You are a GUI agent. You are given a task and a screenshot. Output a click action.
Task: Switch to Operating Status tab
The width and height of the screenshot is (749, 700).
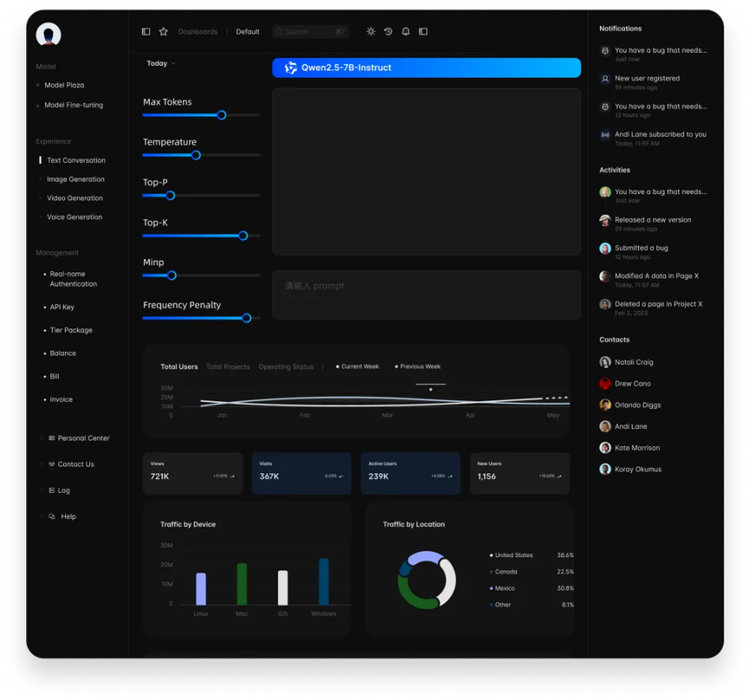pyautogui.click(x=286, y=366)
